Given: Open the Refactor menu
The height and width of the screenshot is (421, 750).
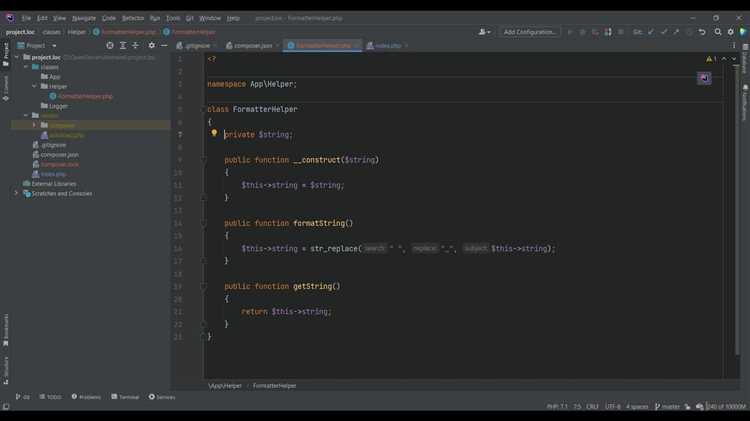Looking at the screenshot, I should tap(133, 18).
